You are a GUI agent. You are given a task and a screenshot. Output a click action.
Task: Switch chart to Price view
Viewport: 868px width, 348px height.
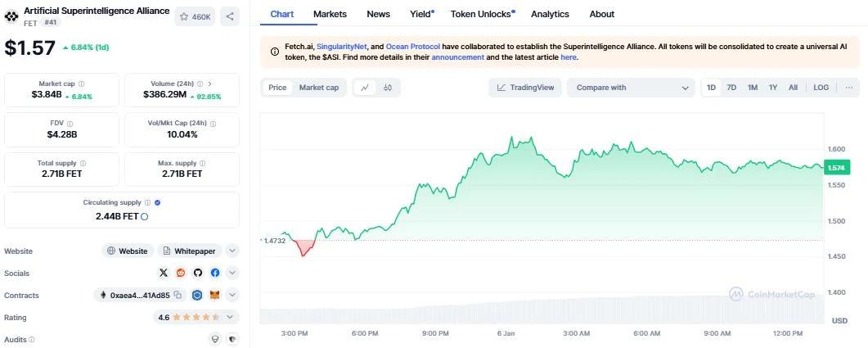click(x=277, y=88)
